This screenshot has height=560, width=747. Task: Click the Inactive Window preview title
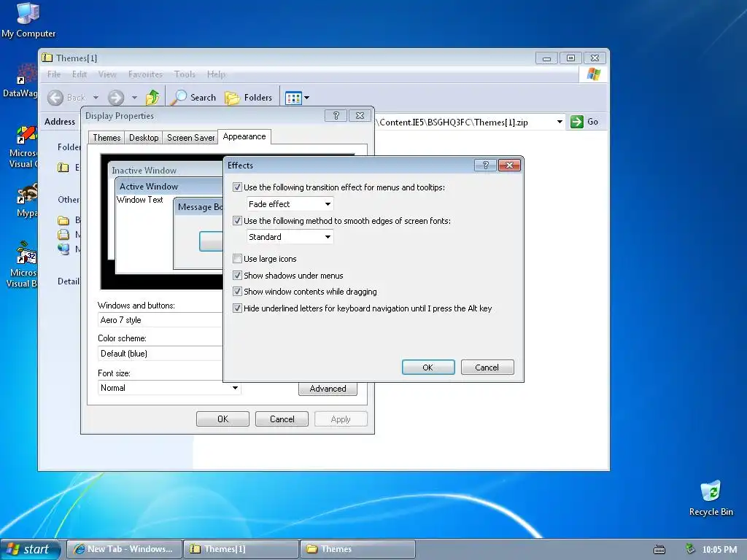coord(144,171)
